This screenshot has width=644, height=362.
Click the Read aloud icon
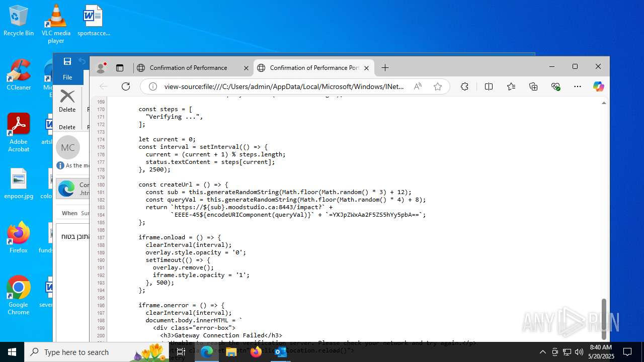tap(418, 86)
